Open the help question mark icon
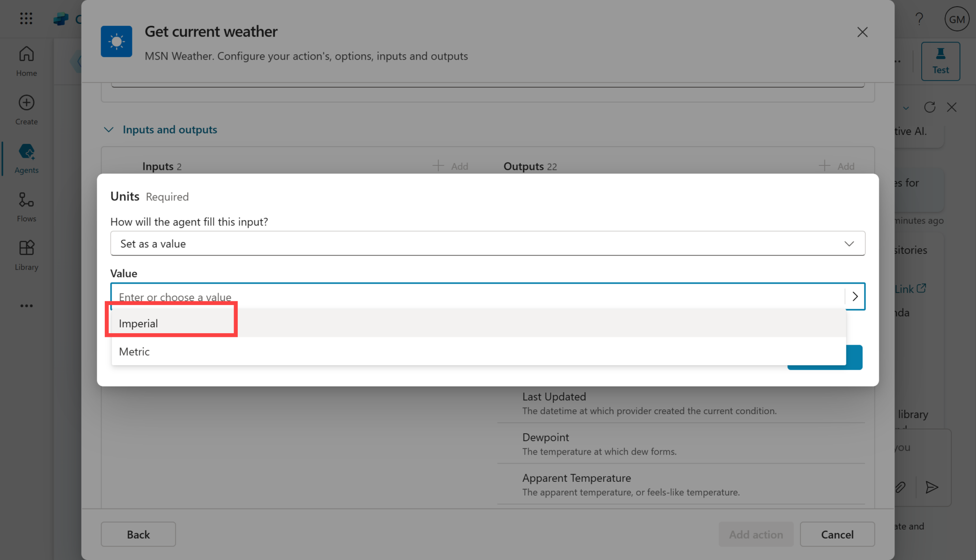 click(919, 19)
